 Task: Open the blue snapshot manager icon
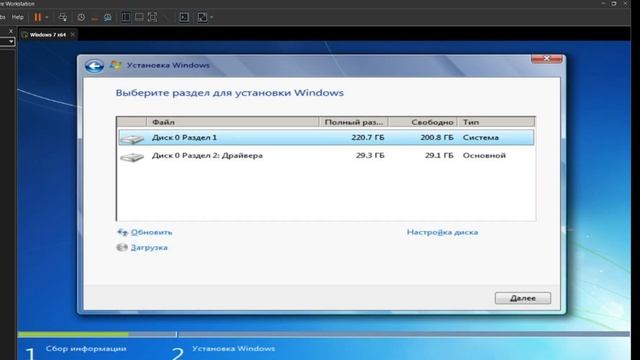[108, 17]
